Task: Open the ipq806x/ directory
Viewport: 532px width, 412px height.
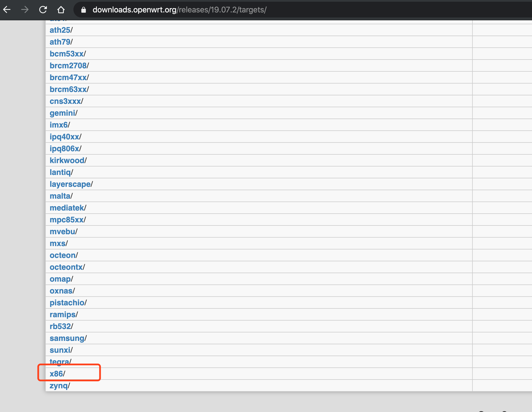Action: click(64, 148)
